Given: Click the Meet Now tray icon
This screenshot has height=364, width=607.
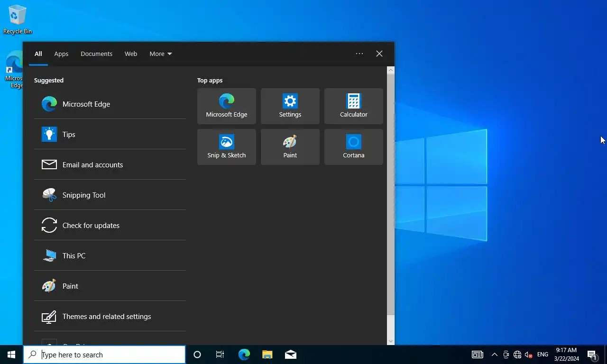Looking at the screenshot, I should coord(506,355).
